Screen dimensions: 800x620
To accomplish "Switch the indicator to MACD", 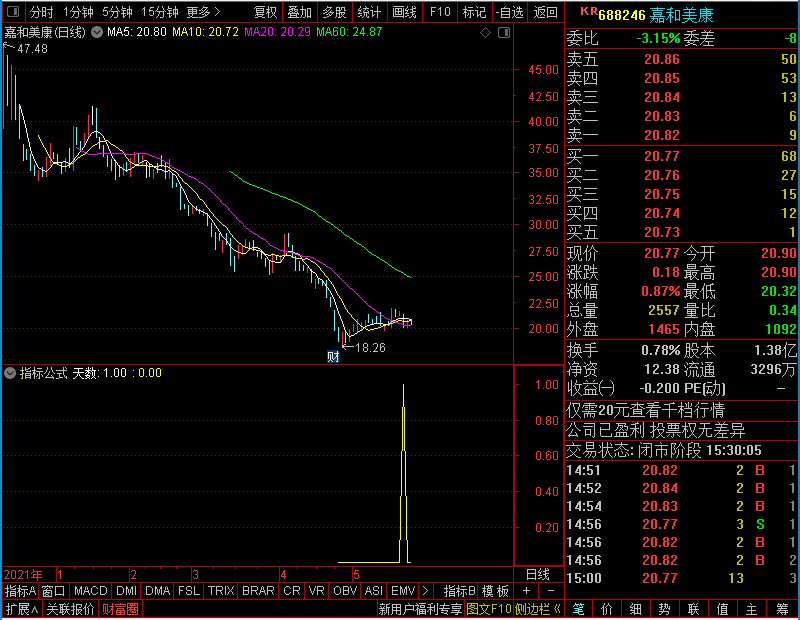I will pos(90,591).
